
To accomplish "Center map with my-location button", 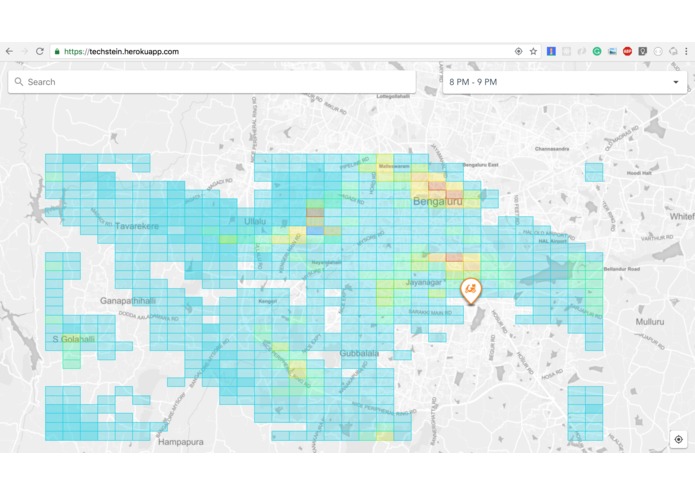I will tap(678, 440).
